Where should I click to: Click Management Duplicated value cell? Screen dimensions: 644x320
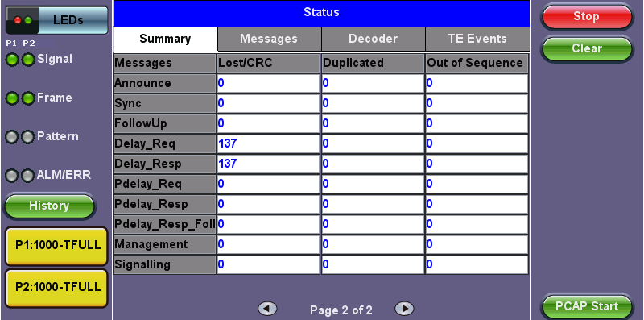[x=373, y=245]
